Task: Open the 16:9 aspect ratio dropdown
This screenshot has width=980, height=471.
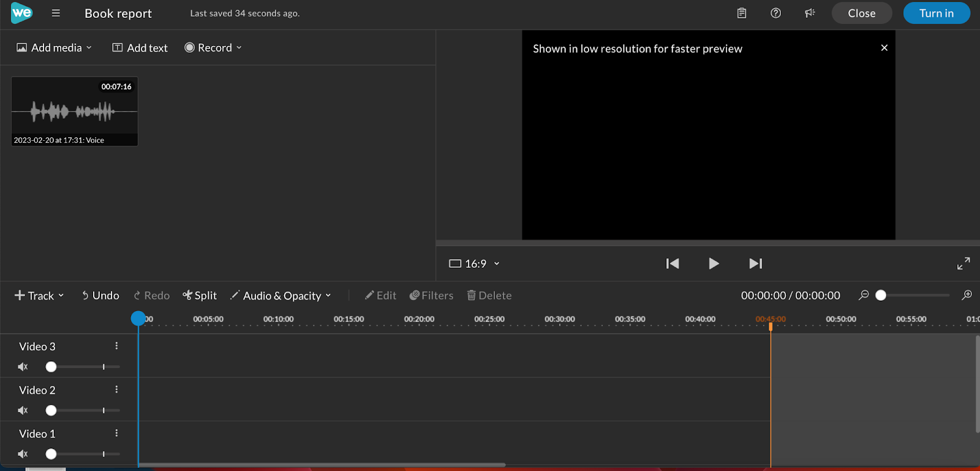Action: pos(475,263)
